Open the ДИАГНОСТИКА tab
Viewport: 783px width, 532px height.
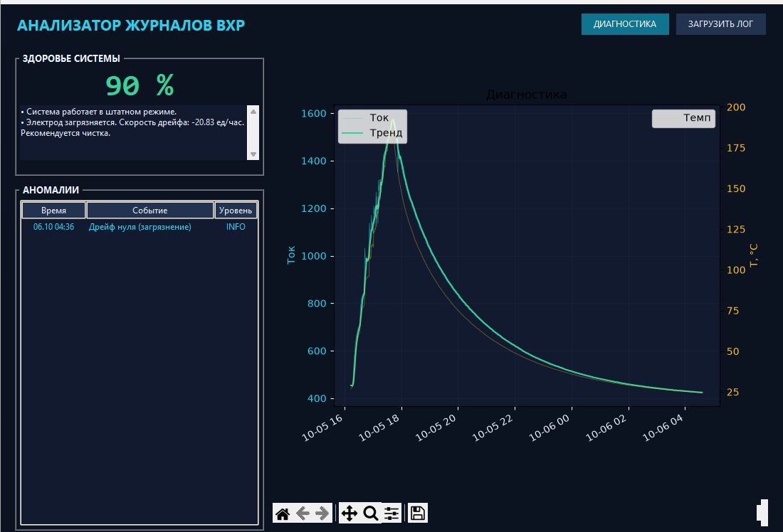point(625,24)
